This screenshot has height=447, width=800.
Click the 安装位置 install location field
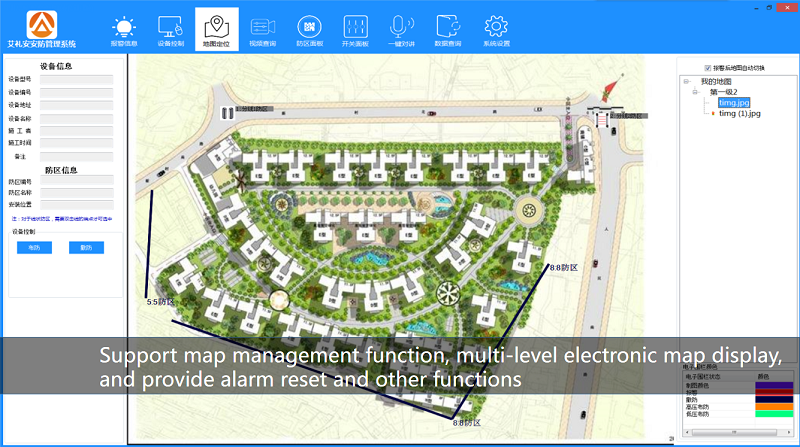coord(77,205)
